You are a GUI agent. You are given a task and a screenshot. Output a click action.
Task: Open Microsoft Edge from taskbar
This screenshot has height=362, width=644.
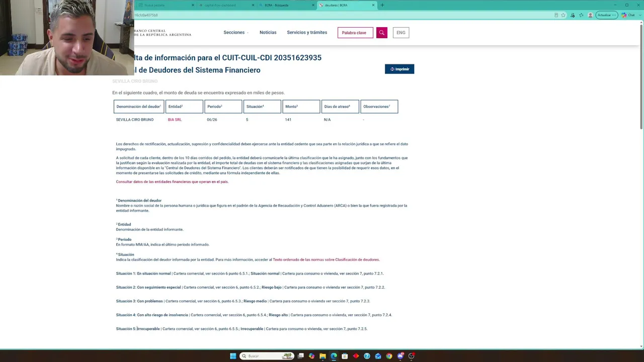point(334,356)
